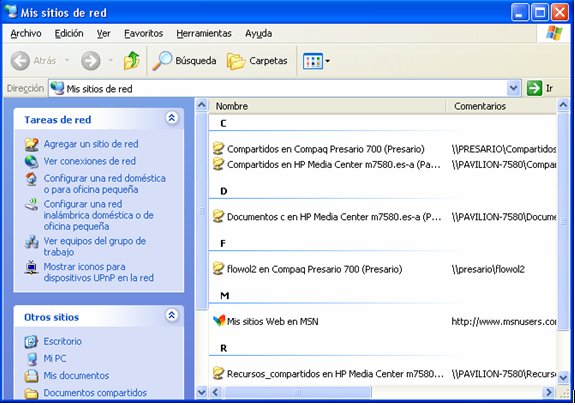Image resolution: width=575 pixels, height=405 pixels.
Task: Click Ver conexiones de red link
Action: (90, 161)
